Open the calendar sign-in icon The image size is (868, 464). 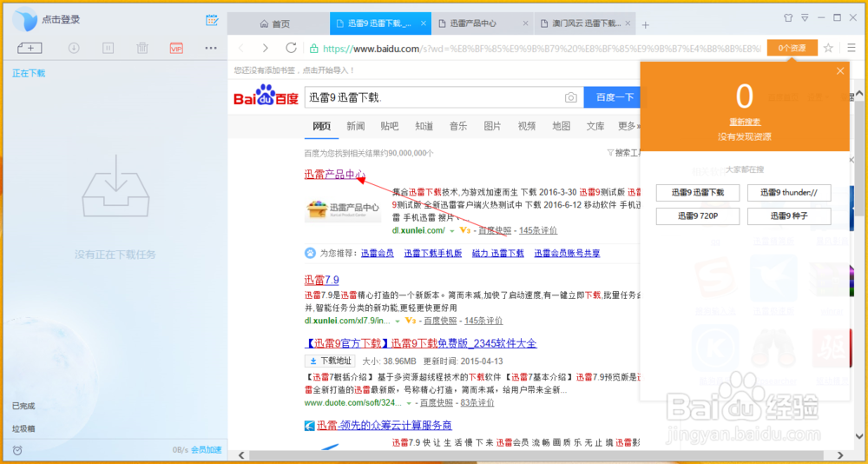212,20
